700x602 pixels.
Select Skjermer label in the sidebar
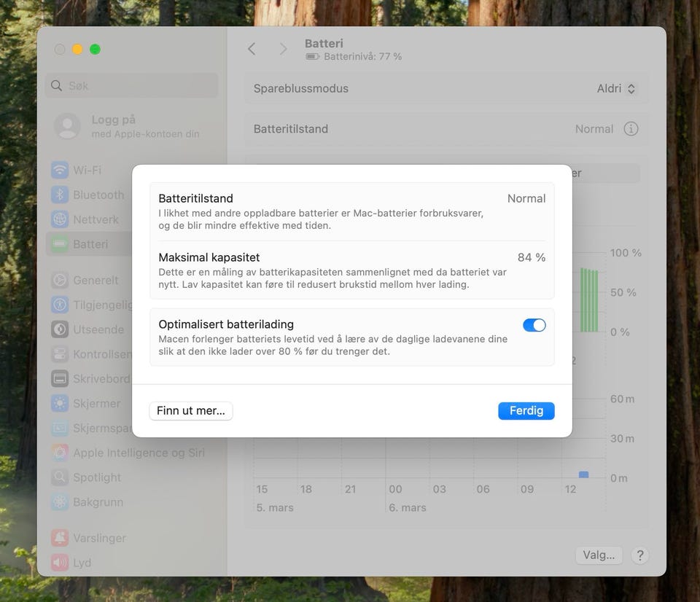(x=97, y=404)
